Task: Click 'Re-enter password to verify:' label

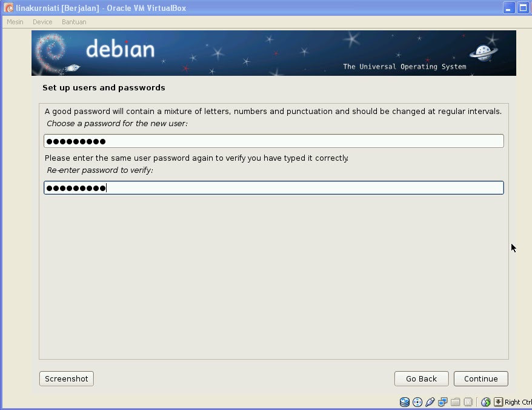Action: [x=100, y=170]
